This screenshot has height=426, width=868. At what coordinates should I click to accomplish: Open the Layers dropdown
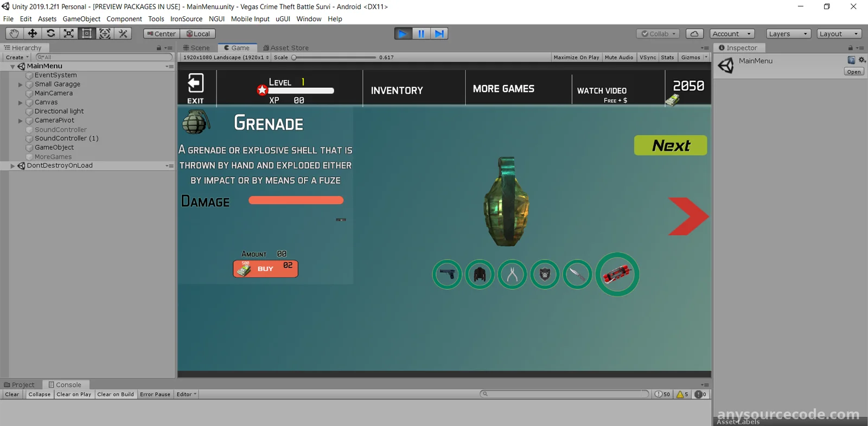pyautogui.click(x=788, y=34)
